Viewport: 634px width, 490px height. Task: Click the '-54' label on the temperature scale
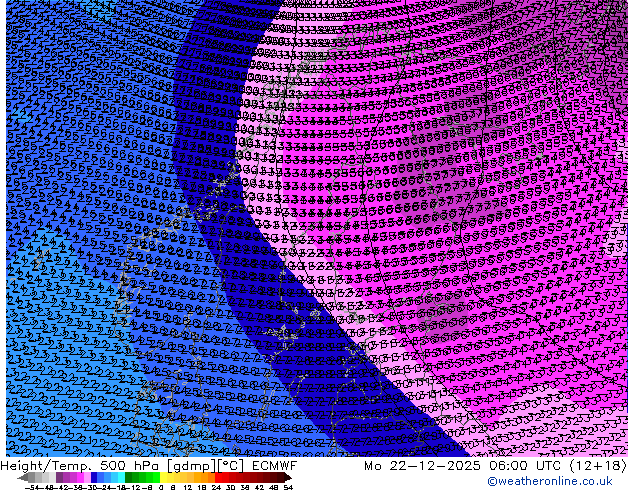point(32,488)
